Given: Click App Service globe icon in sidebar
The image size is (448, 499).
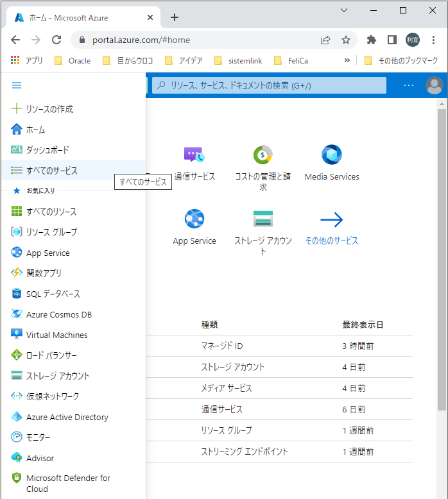Looking at the screenshot, I should coord(17,252).
